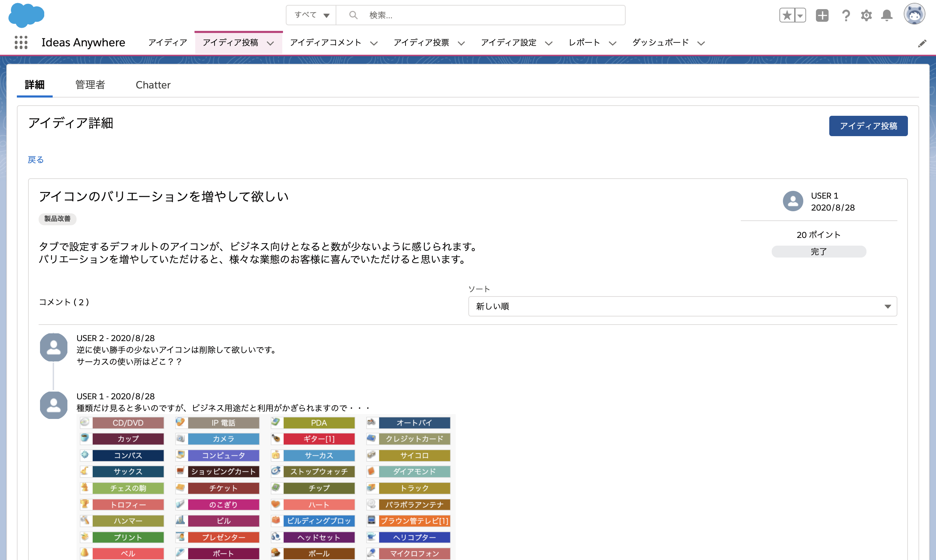Open the App Launcher grid icon
Viewport: 936px width, 560px height.
(21, 43)
